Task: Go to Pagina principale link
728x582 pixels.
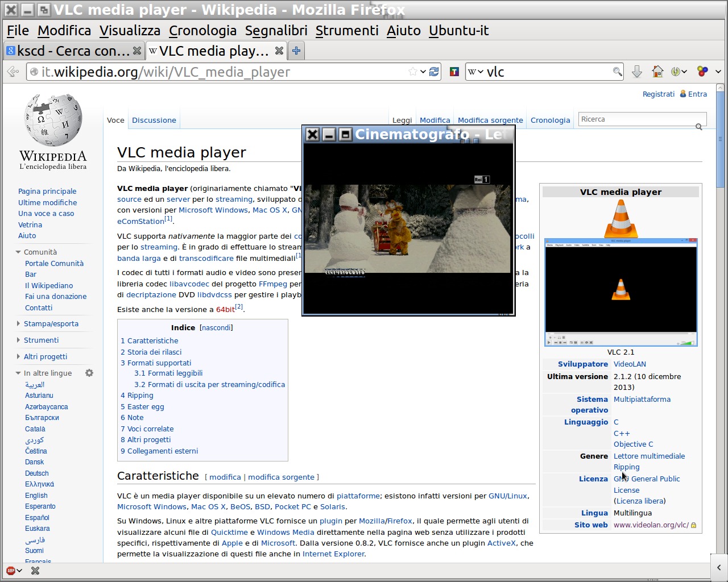Action: 47,192
